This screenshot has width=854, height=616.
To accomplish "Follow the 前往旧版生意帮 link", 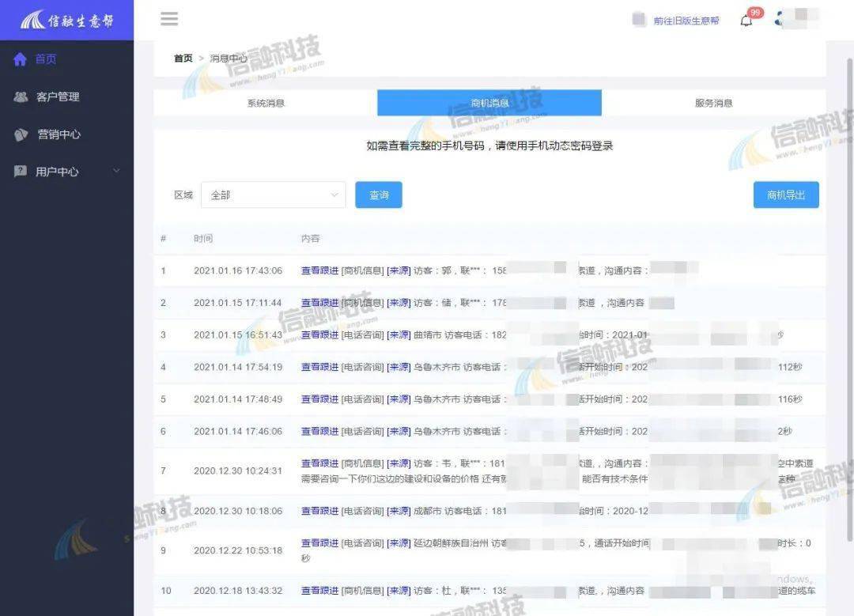I will pos(686,21).
